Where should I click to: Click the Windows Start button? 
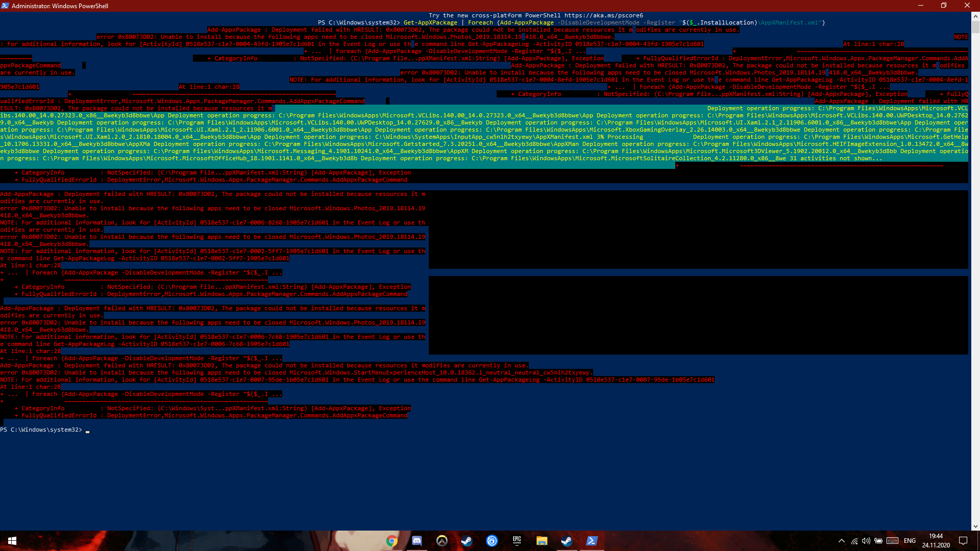(11, 541)
